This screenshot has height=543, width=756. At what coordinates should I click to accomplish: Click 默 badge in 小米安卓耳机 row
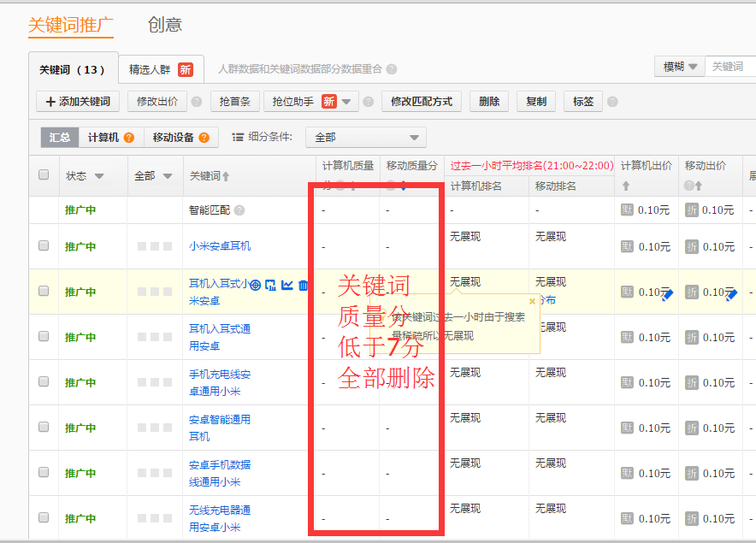(627, 246)
